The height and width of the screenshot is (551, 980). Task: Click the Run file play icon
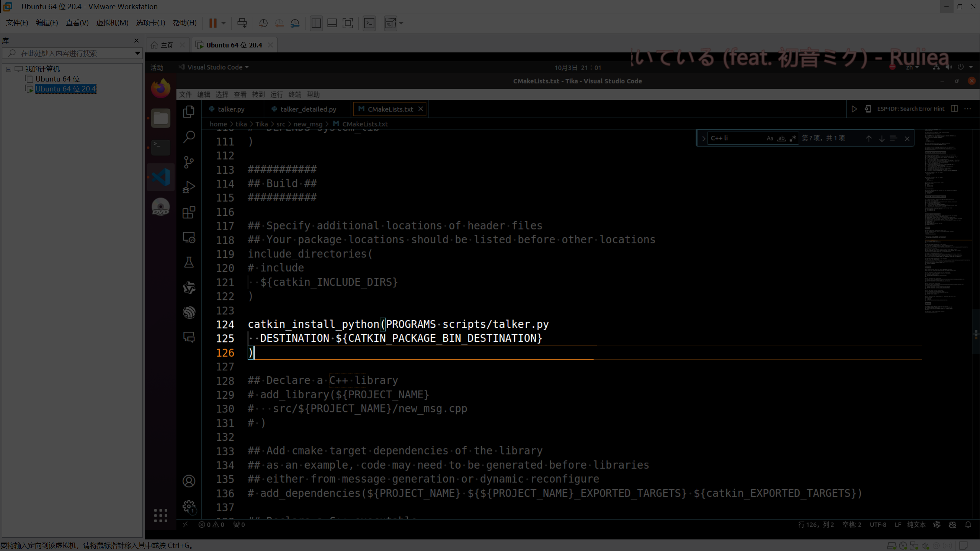(854, 109)
